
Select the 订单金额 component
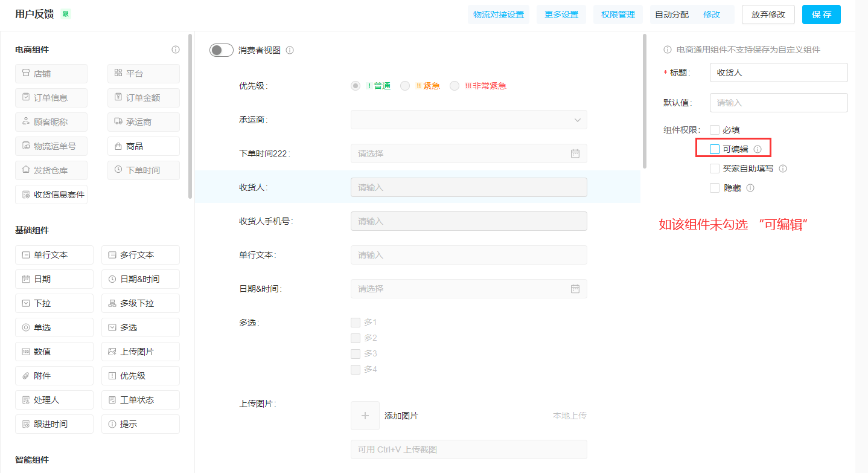point(144,98)
